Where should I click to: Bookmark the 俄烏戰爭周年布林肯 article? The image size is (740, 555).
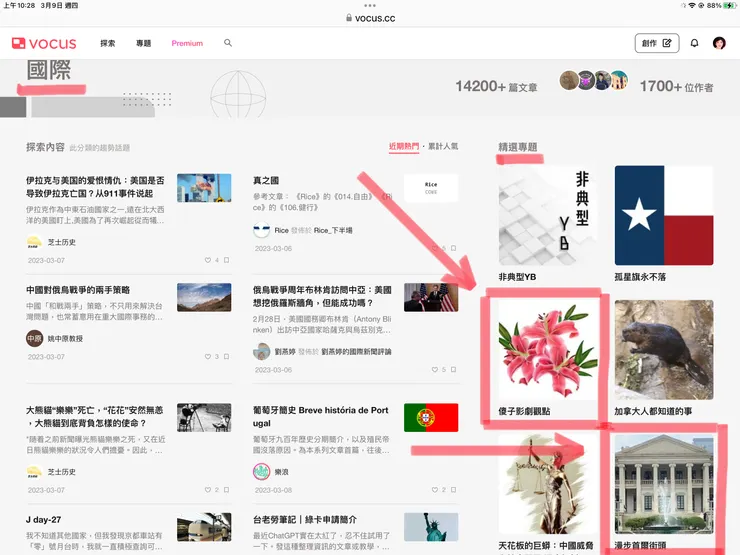[454, 370]
